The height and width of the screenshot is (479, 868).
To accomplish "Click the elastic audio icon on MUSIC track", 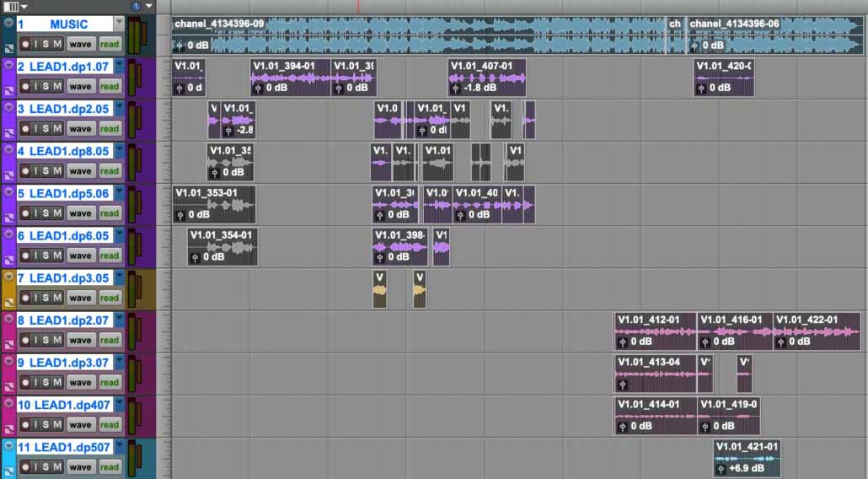I will [x=9, y=49].
